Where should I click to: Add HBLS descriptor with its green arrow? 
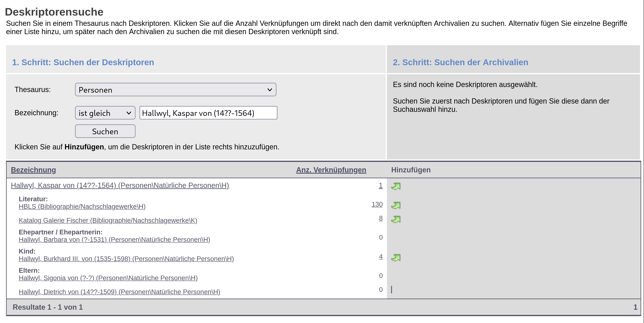tap(396, 206)
